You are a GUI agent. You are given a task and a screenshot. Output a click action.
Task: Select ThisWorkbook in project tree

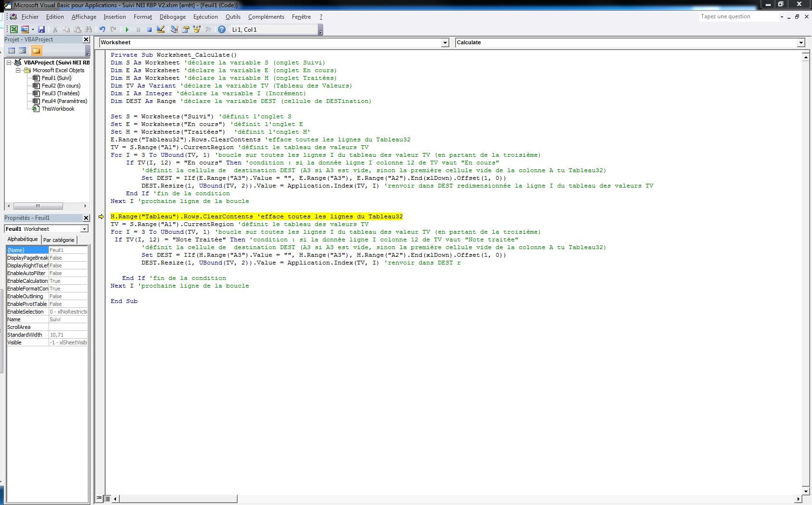pos(58,109)
